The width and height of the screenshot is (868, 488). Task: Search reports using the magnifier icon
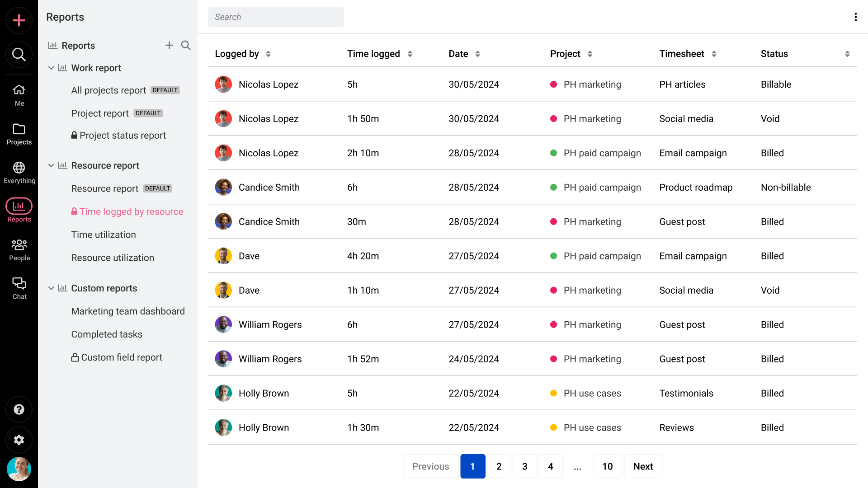[186, 45]
